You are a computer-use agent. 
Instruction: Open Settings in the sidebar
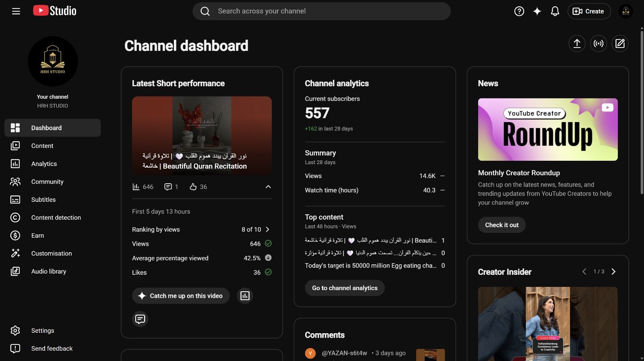point(53,330)
